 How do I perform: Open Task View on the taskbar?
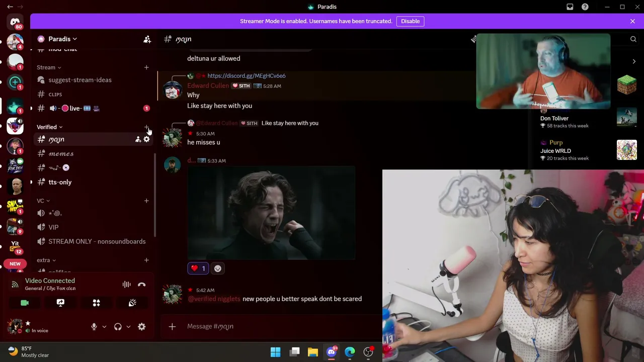click(x=295, y=352)
